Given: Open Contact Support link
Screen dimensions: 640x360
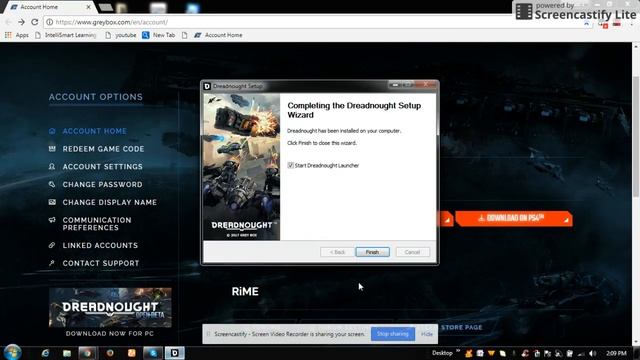Looking at the screenshot, I should [x=101, y=263].
